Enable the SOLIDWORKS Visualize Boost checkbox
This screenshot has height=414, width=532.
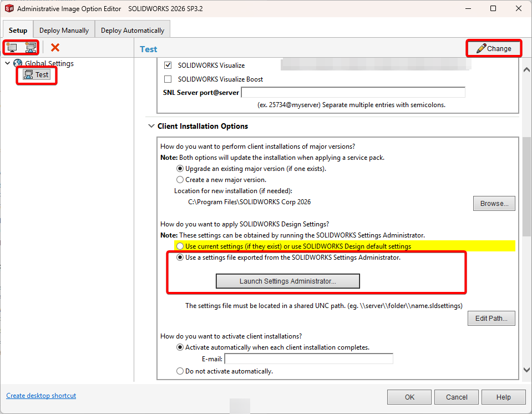point(168,79)
